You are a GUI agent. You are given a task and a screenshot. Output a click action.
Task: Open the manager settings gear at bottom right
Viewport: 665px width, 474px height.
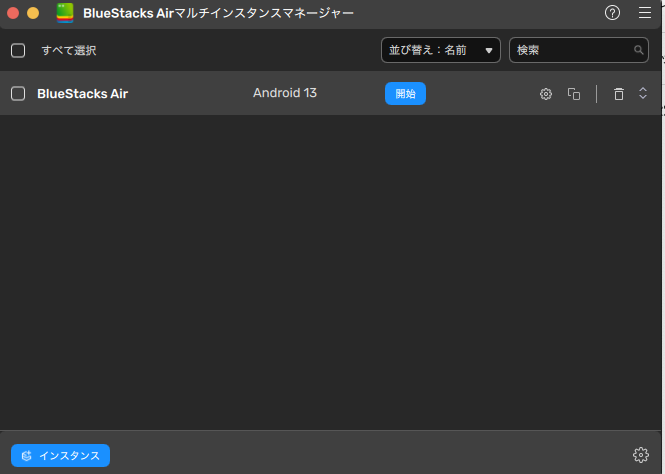pos(641,455)
